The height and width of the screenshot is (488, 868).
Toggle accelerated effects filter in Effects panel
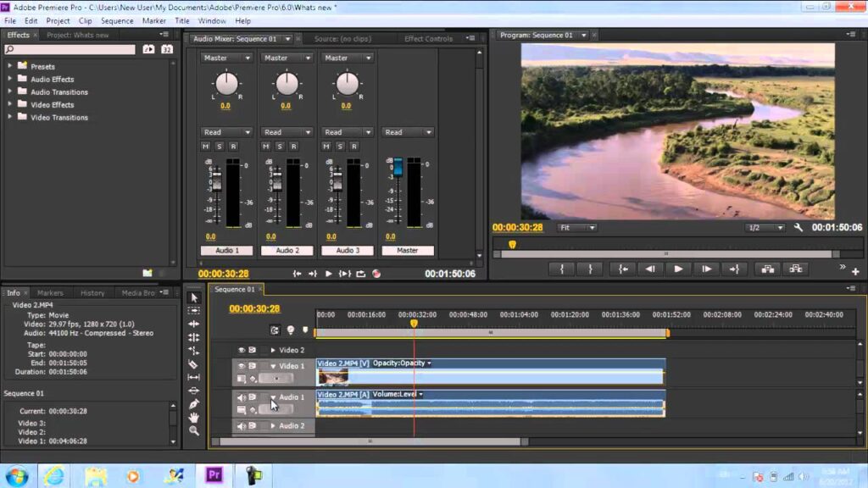point(148,49)
